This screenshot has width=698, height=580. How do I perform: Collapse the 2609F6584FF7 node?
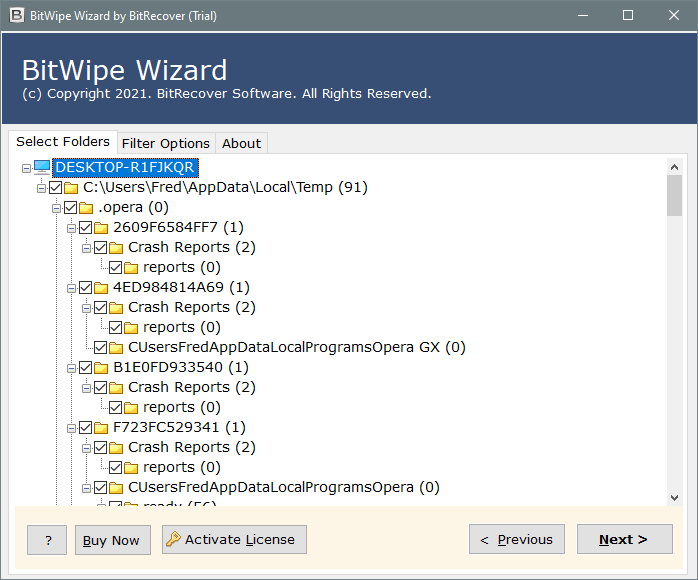(x=71, y=228)
